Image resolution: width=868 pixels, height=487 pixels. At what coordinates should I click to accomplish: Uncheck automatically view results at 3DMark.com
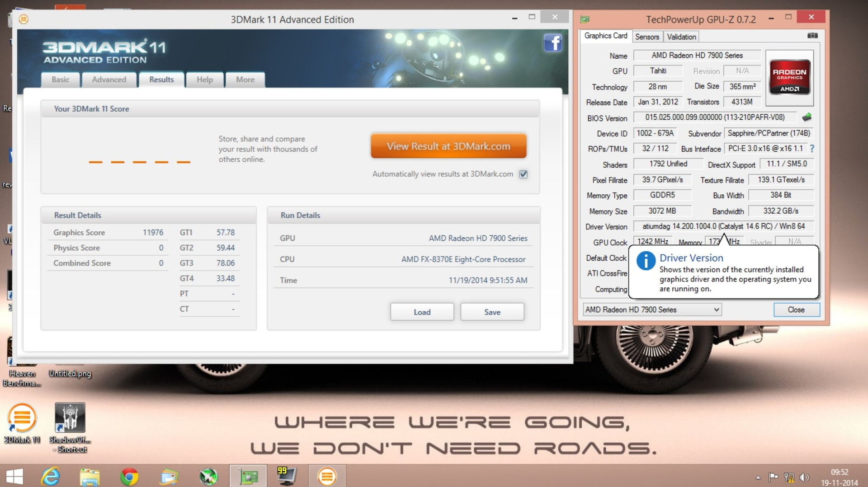coord(524,174)
